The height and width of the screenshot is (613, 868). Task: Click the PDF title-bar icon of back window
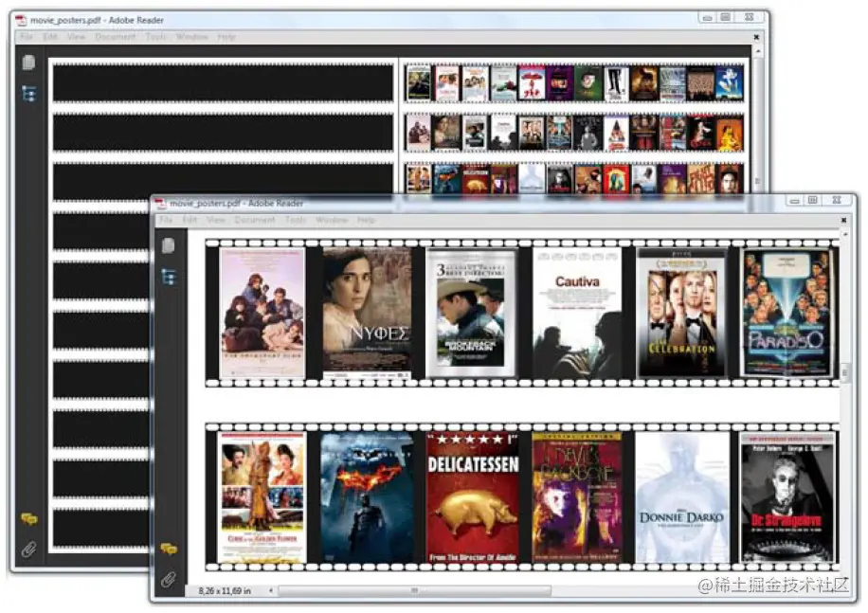[x=21, y=21]
